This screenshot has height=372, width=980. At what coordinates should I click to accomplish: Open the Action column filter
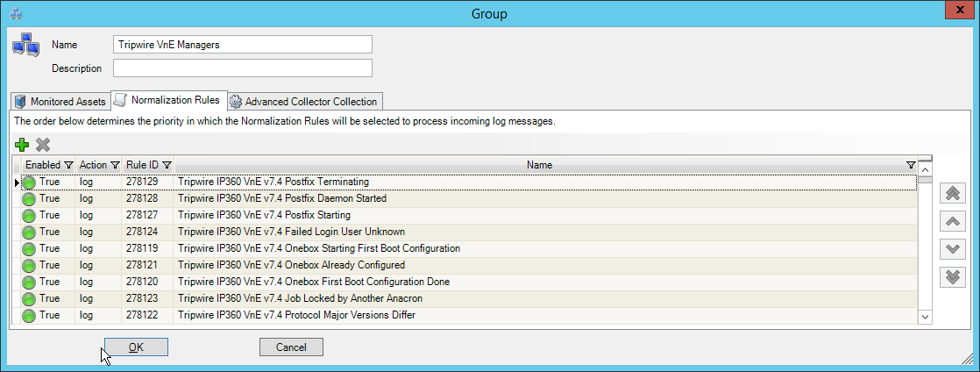pos(115,165)
